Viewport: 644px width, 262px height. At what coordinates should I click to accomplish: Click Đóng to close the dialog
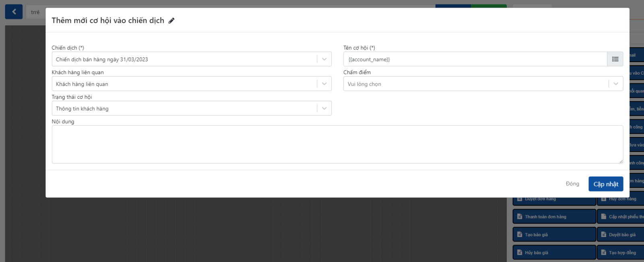pos(572,184)
